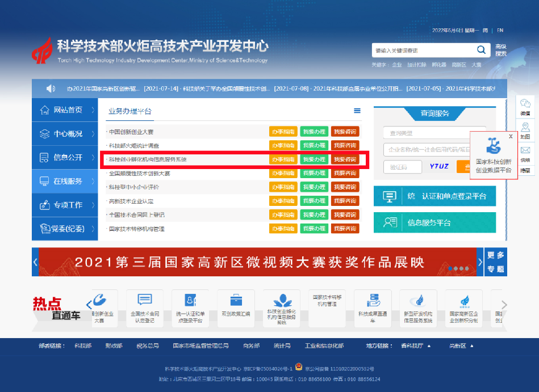The width and height of the screenshot is (539, 392).
Task: Open the 地图 map sidebar icon
Action: coord(525,130)
